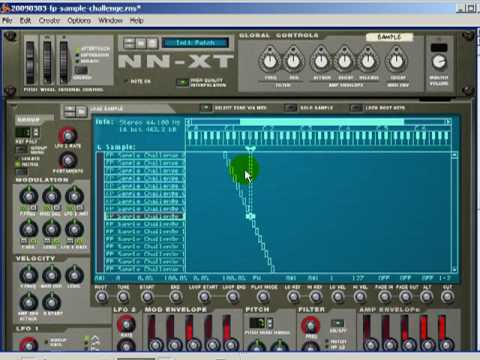
Task: Click the Pitch bend wheel
Action: (30, 62)
